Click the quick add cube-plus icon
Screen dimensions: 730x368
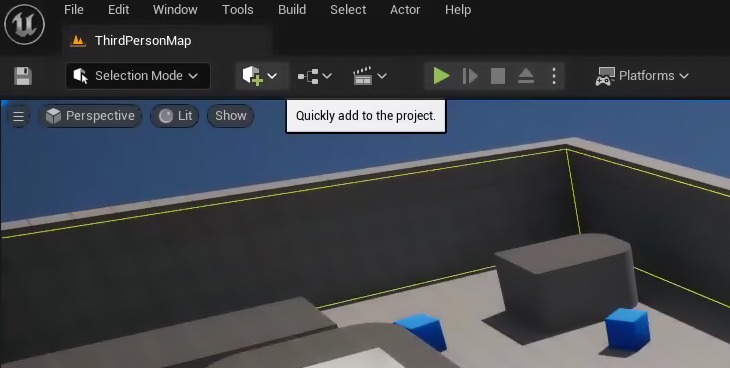[x=253, y=75]
